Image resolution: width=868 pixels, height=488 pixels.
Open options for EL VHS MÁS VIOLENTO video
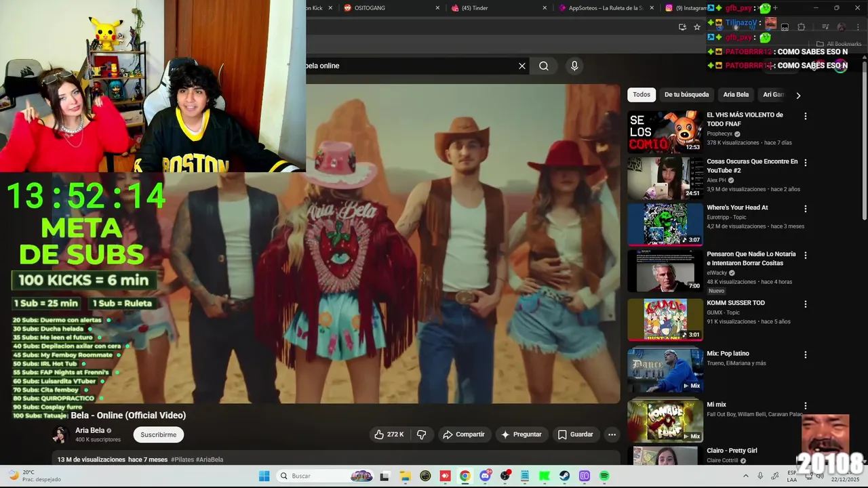[806, 117]
